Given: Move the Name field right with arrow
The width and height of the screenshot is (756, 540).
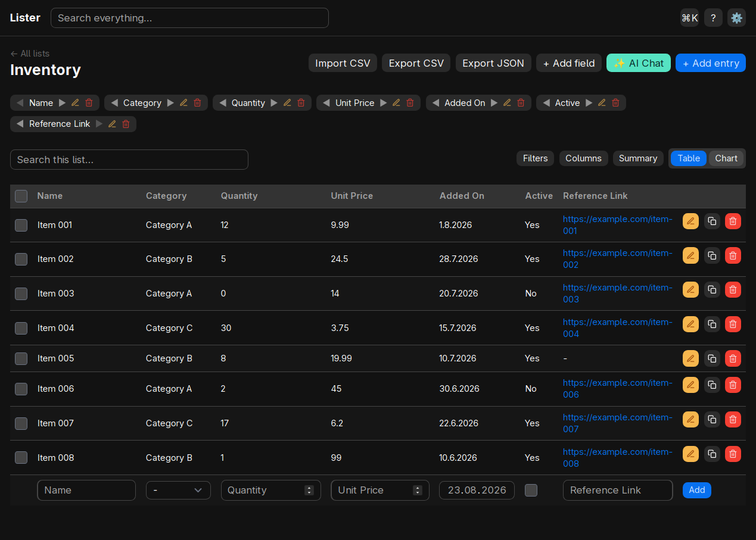Looking at the screenshot, I should point(62,103).
